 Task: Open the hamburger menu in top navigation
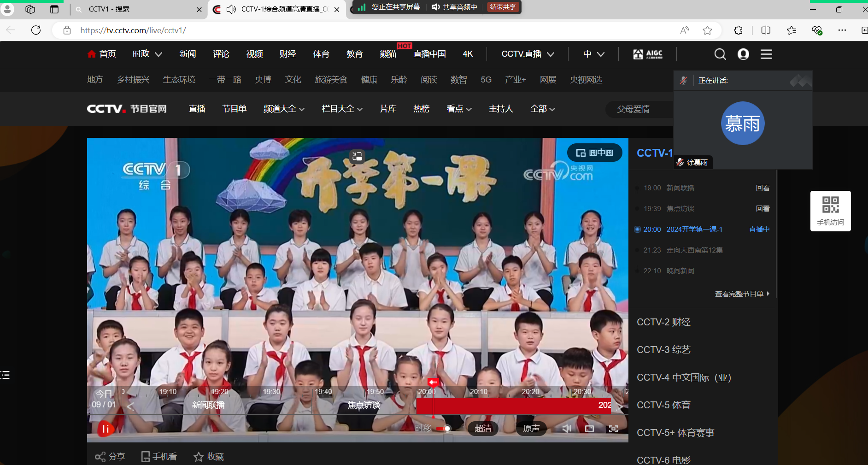point(766,54)
